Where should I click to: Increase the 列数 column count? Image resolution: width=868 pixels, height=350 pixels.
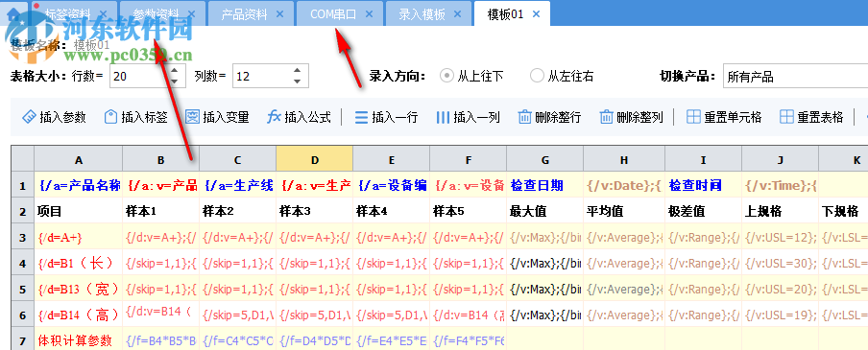pos(298,70)
